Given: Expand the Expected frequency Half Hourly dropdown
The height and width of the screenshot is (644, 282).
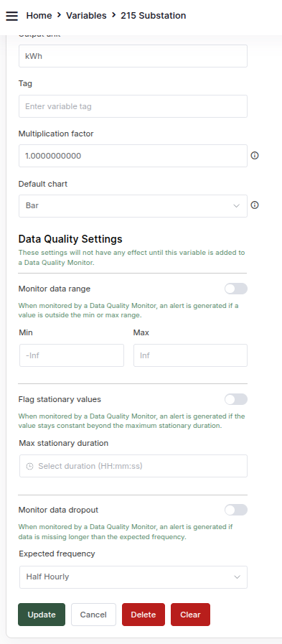Looking at the screenshot, I should (x=133, y=577).
